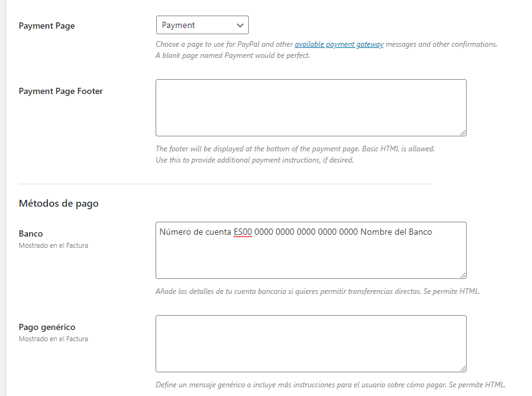Viewport: 532px width, 396px height.
Task: Place cursor on Nombre del Banco text
Action: 396,232
